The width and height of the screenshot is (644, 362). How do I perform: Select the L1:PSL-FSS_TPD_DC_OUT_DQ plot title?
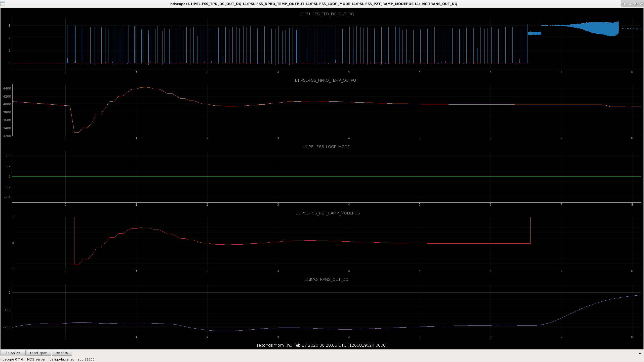(x=326, y=14)
